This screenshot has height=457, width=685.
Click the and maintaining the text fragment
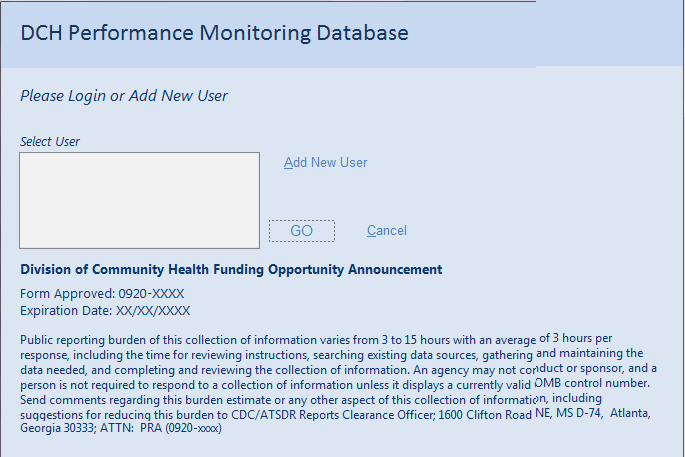pyautogui.click(x=589, y=353)
